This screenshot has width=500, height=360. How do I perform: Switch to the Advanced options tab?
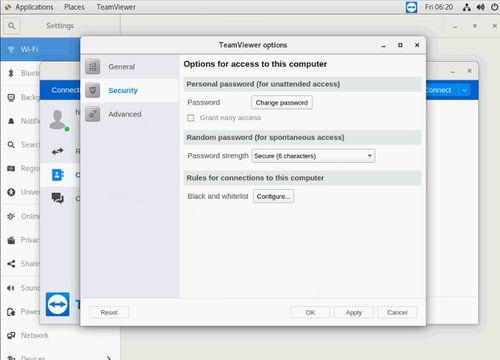coord(130,114)
